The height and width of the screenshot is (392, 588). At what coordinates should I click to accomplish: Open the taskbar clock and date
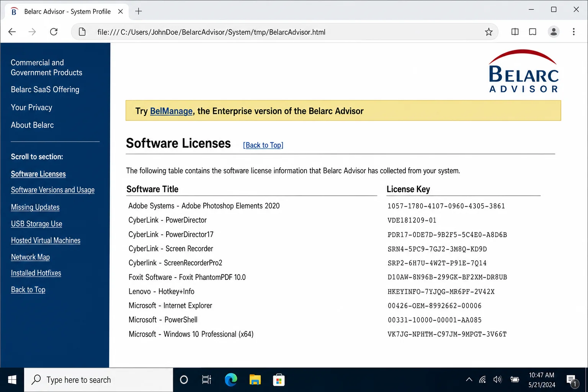point(542,380)
